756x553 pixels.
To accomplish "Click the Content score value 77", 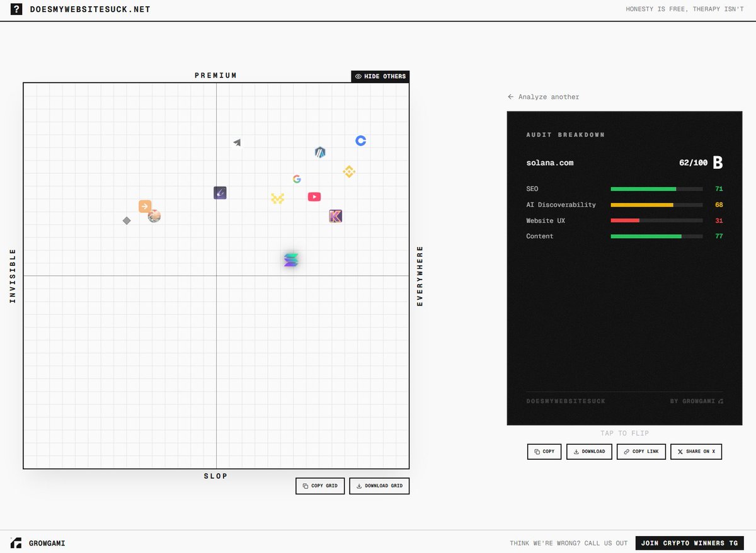I will point(719,236).
